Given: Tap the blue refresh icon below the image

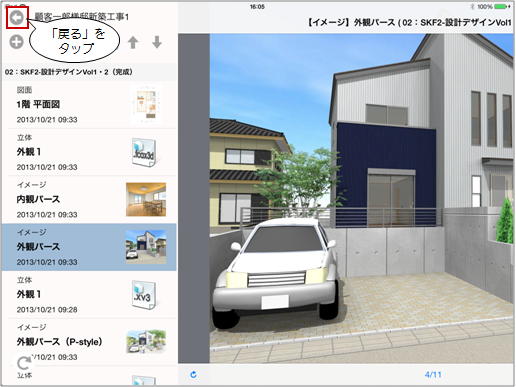Looking at the screenshot, I should pos(193,374).
